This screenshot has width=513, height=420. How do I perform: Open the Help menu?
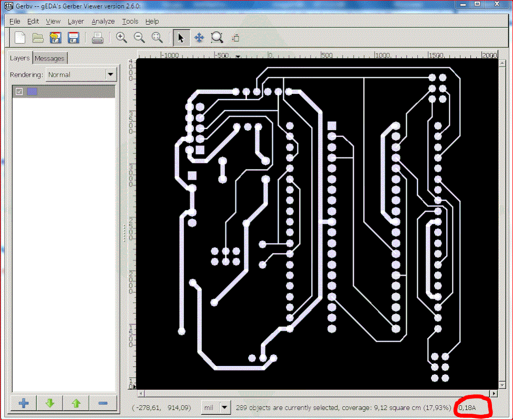[152, 21]
